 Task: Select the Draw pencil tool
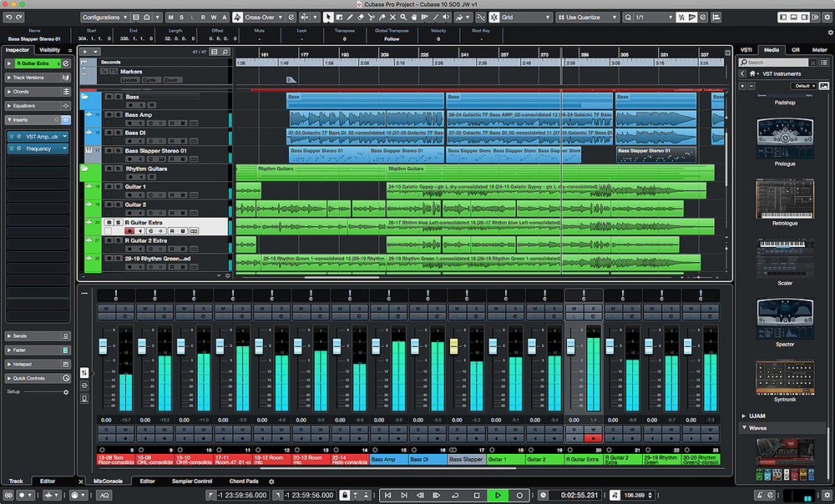[350, 18]
